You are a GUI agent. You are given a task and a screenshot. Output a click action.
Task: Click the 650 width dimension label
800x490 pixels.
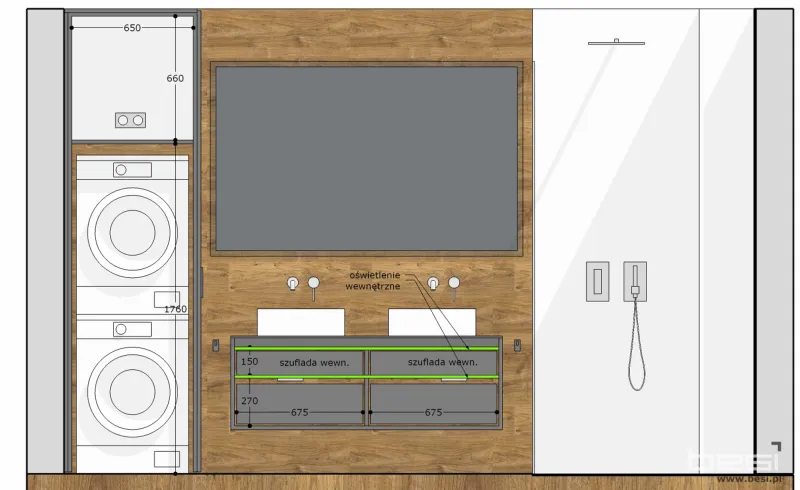[x=132, y=28]
